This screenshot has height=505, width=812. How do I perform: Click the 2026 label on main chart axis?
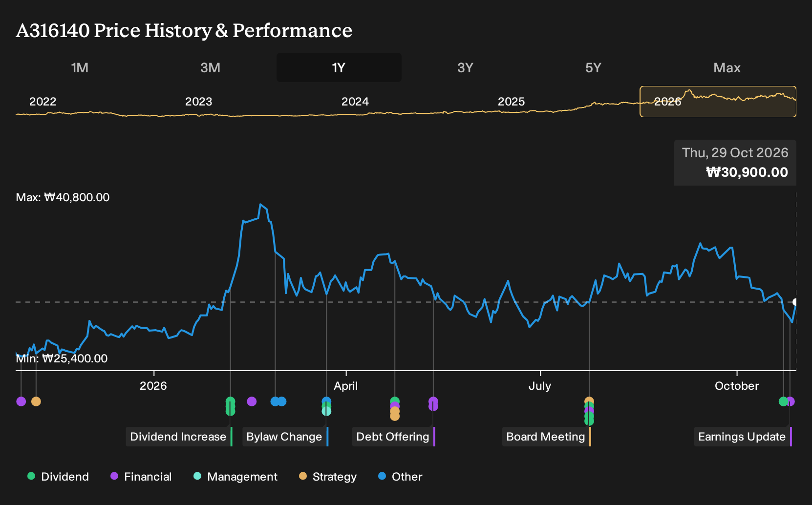tap(153, 386)
